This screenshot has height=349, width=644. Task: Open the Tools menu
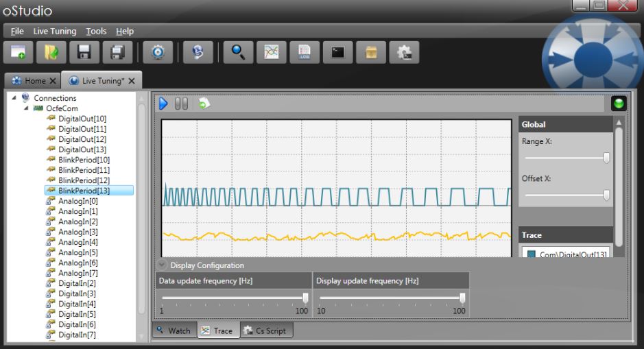pos(96,32)
